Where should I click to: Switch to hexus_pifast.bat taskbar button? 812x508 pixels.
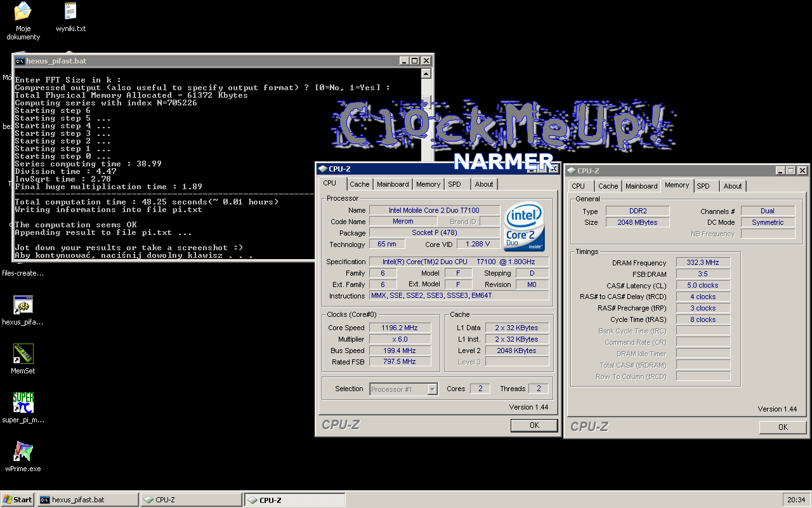(88, 500)
